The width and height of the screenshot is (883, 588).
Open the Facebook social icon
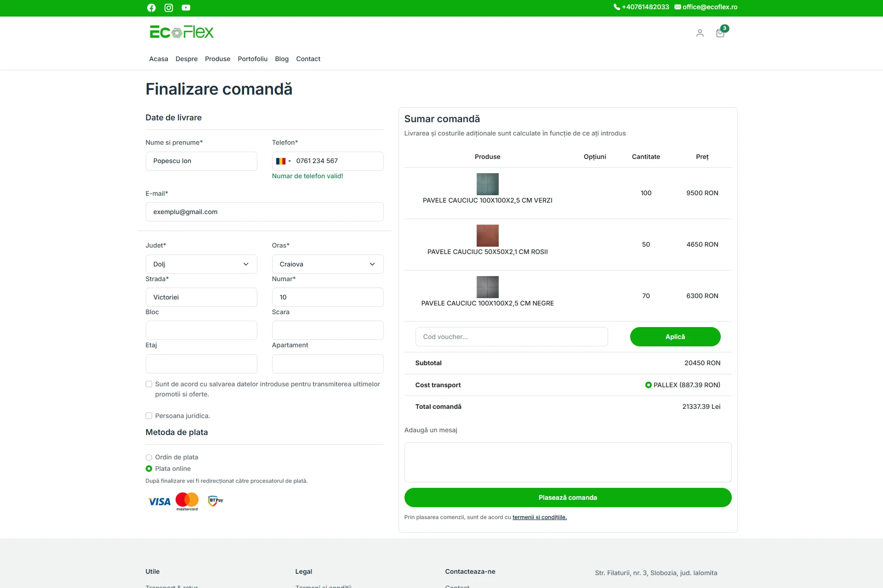[151, 8]
